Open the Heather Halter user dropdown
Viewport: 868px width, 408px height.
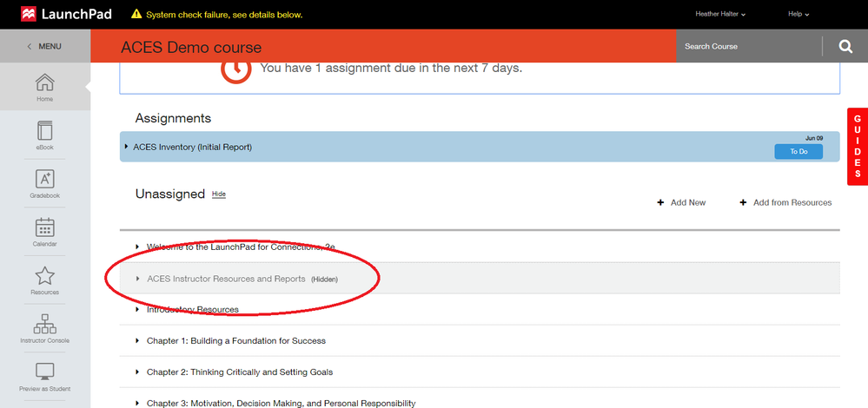[720, 14]
